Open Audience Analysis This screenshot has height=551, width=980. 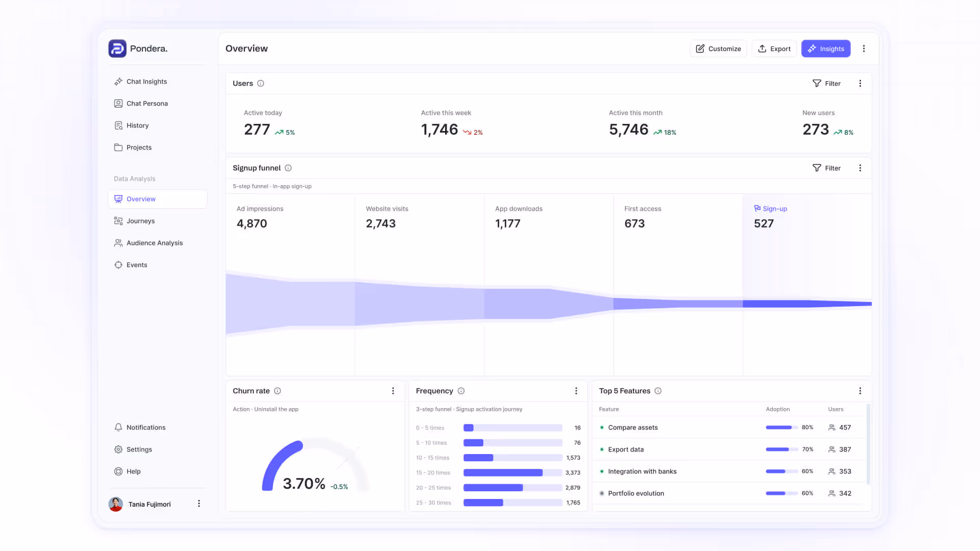[155, 243]
